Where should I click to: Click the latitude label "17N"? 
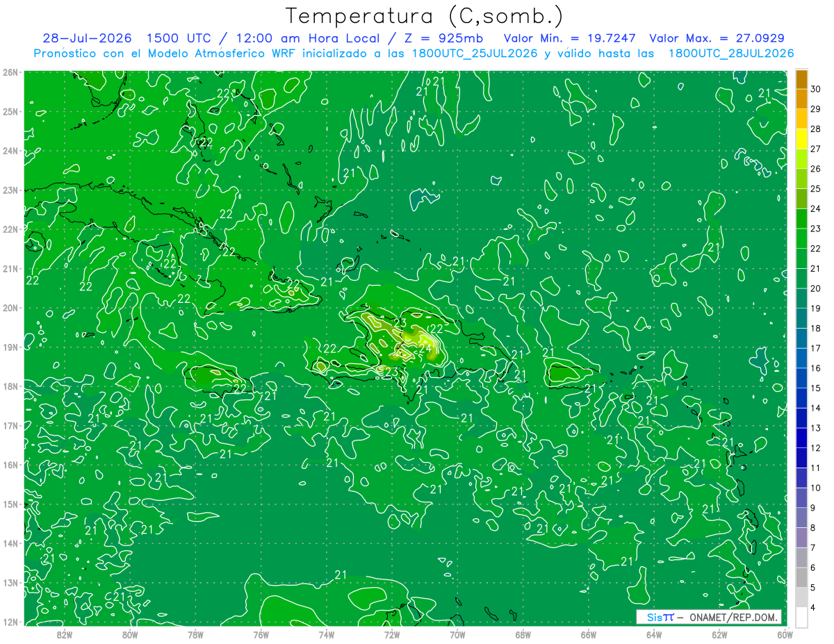coord(10,425)
